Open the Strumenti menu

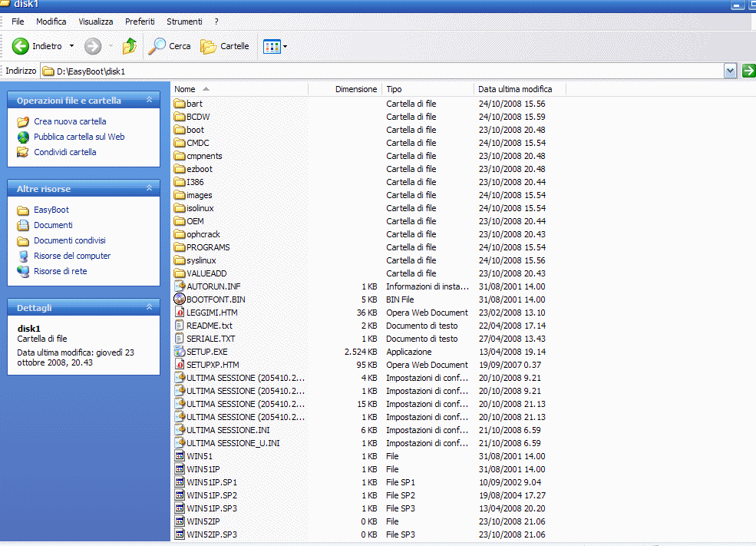click(184, 22)
